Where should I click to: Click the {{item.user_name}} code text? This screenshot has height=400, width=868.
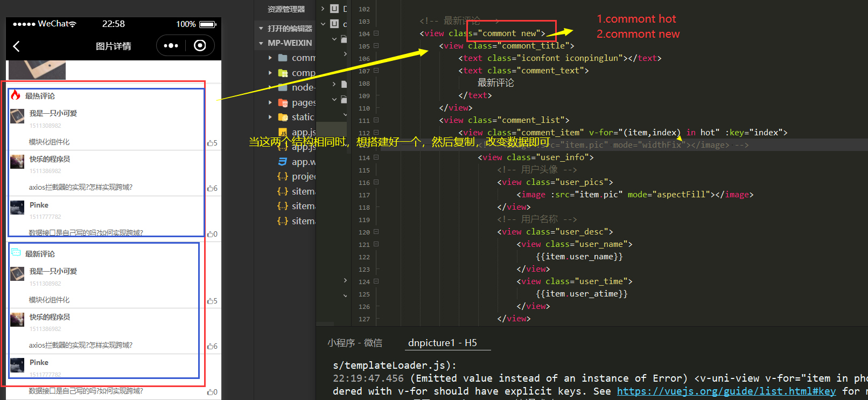(579, 257)
